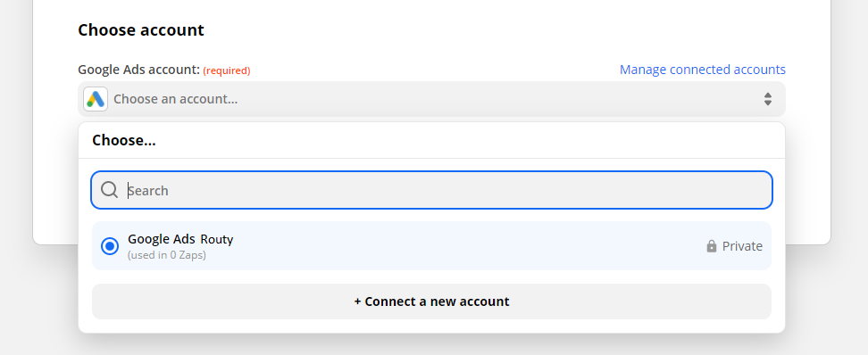
Task: Focus the Search accounts field
Action: point(431,190)
